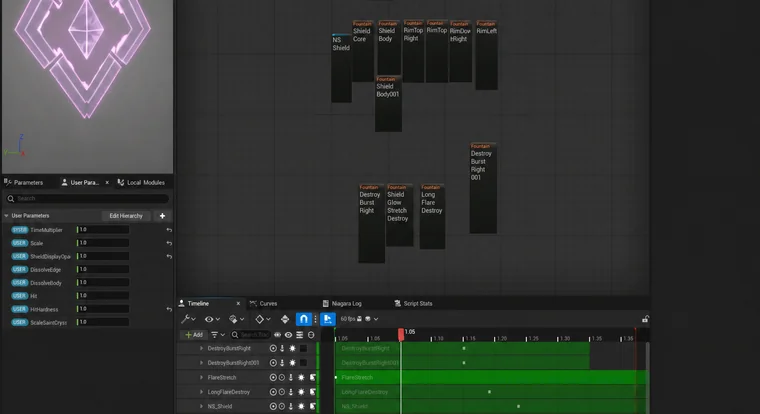This screenshot has width=760, height=414.
Task: Toggle the dark checkbox on DestroyBurstRight track
Action: coord(303,348)
